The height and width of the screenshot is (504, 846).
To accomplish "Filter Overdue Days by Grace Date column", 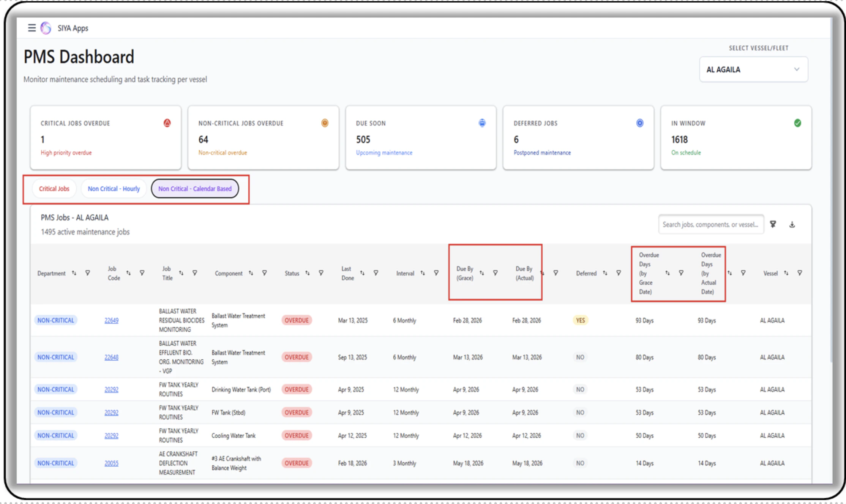I will 681,273.
